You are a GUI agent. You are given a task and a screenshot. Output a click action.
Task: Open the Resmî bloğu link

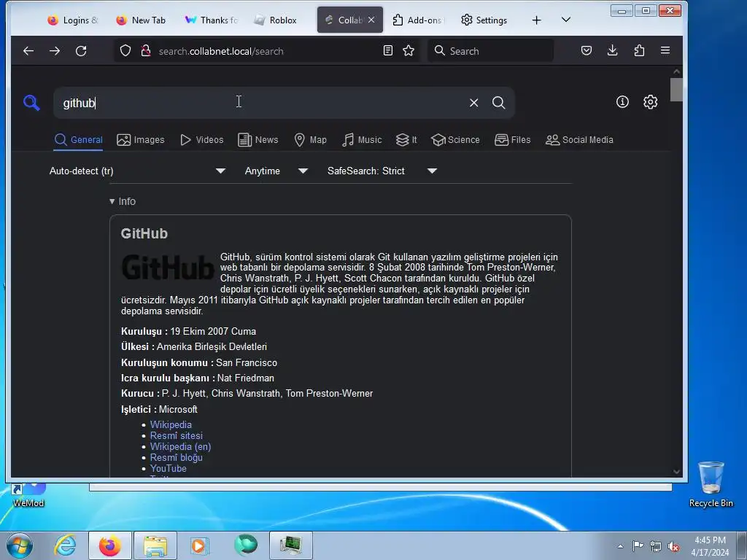point(177,458)
